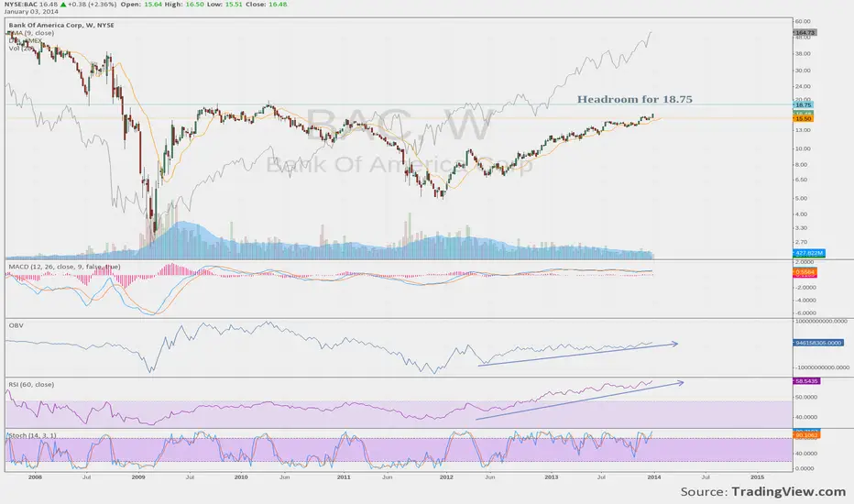Click the 10.00 price axis label

click(x=803, y=148)
